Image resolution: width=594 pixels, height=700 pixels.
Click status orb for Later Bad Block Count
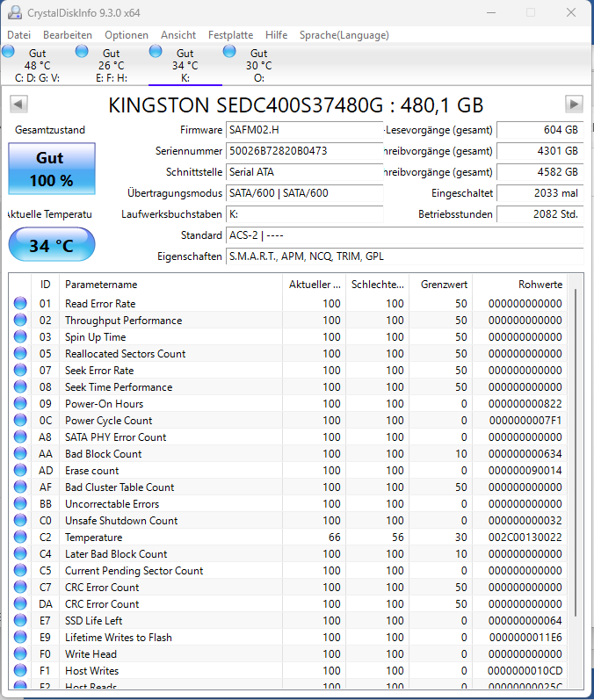[20, 553]
